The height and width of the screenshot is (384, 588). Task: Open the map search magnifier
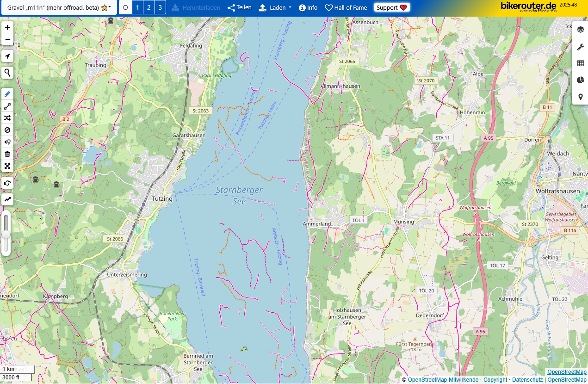7,73
